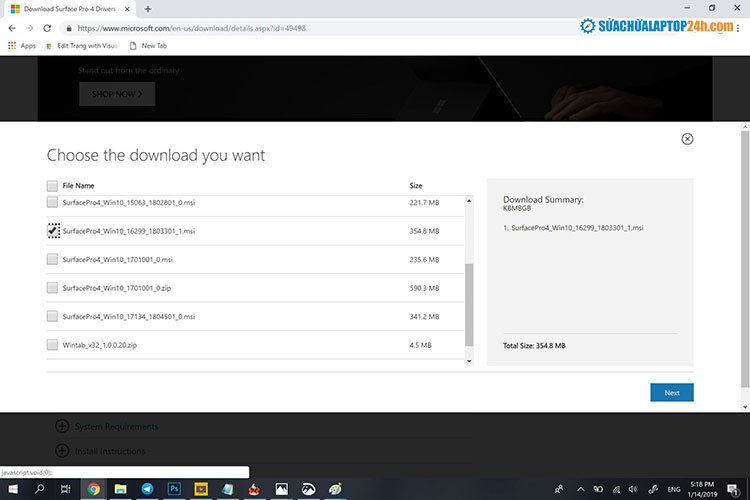Click the page vertical scrollbar thumb
The width and height of the screenshot is (750, 500).
[x=745, y=258]
